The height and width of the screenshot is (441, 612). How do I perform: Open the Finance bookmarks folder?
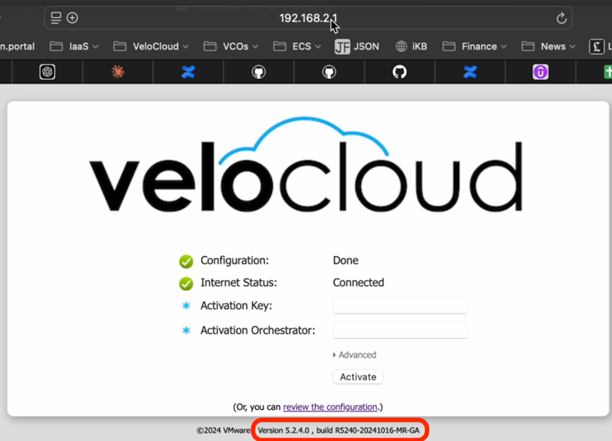point(474,46)
